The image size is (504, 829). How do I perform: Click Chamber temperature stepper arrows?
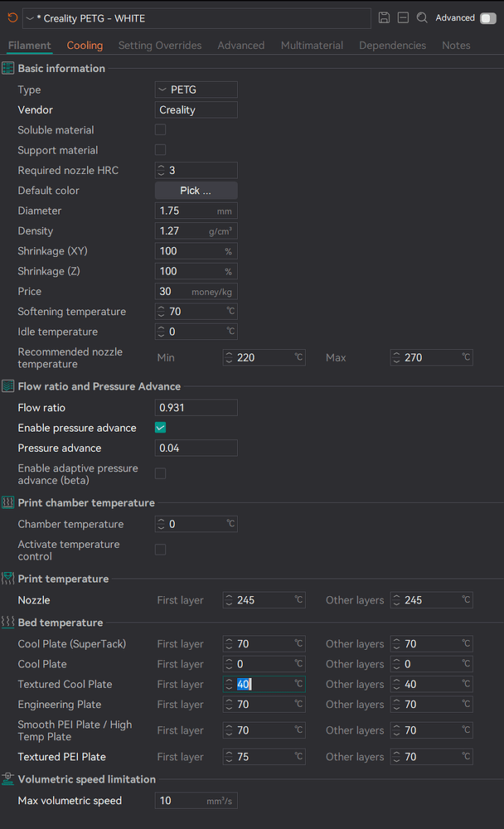[x=162, y=524]
